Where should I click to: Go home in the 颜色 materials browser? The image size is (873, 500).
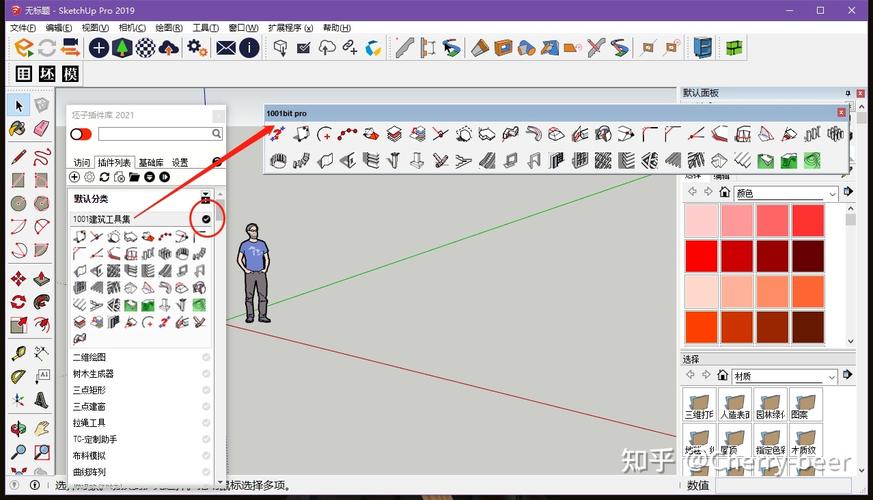[724, 192]
